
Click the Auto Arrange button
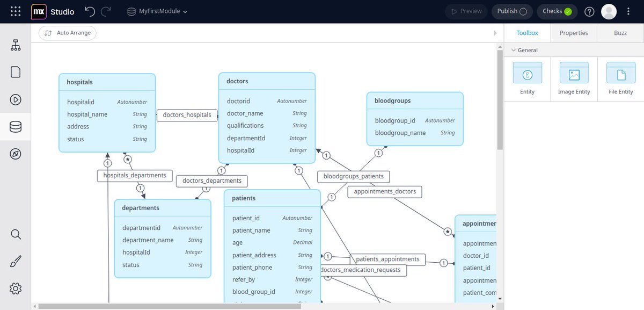[x=68, y=33]
